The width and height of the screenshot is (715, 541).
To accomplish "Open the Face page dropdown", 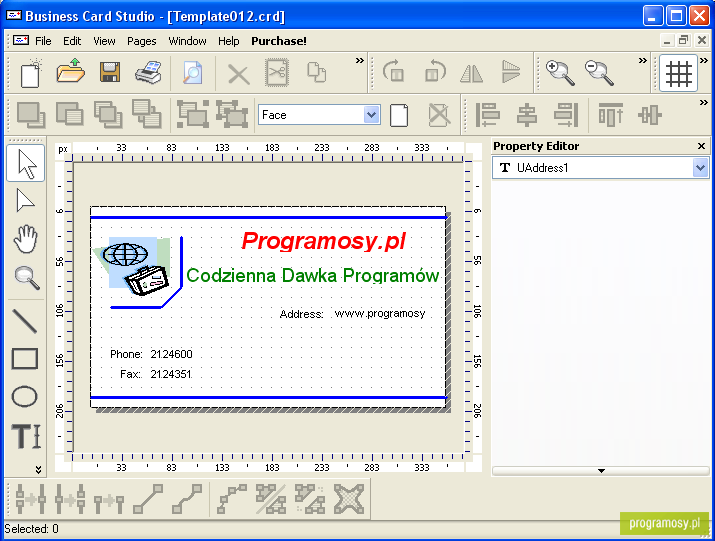I will (x=372, y=114).
